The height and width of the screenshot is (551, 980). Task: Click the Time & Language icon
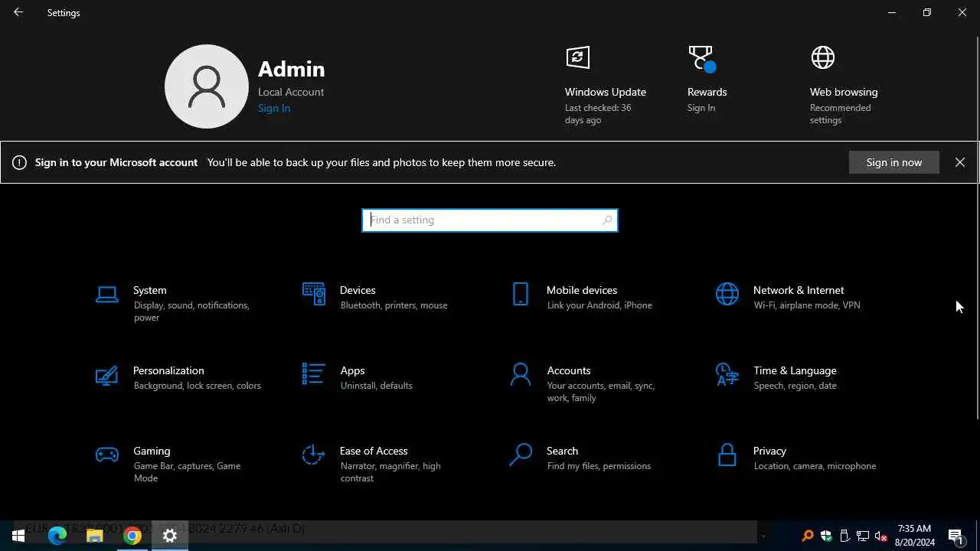click(727, 374)
